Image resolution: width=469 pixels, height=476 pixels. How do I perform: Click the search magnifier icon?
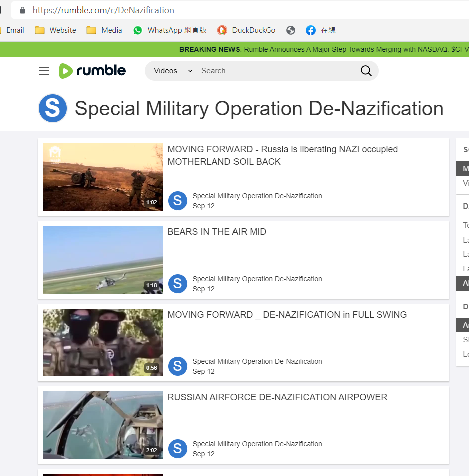coord(366,71)
